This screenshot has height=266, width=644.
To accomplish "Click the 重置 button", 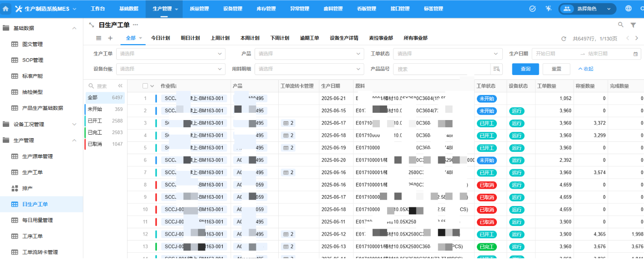I will pyautogui.click(x=556, y=69).
